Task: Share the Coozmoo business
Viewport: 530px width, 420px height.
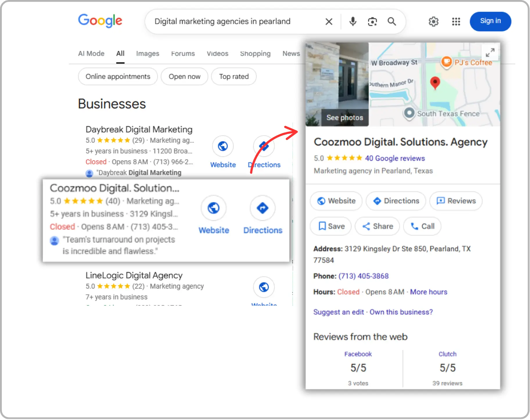Action: (x=377, y=226)
